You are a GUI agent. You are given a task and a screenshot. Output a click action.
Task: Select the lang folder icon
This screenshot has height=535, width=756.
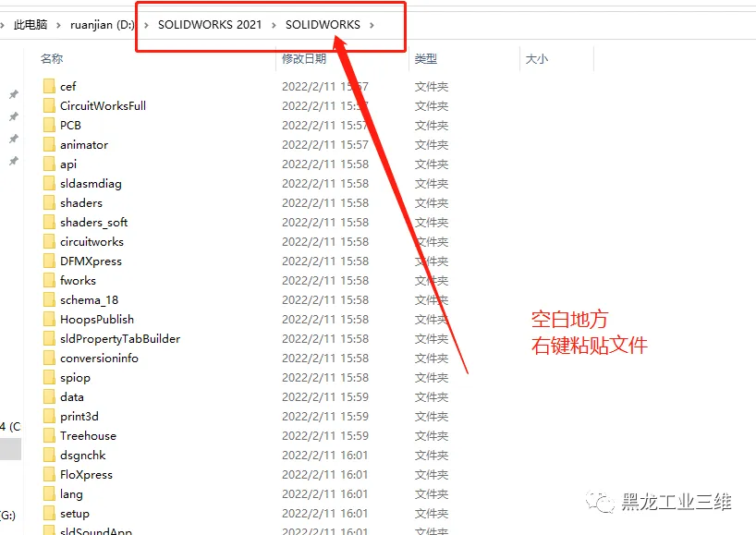[x=49, y=493]
